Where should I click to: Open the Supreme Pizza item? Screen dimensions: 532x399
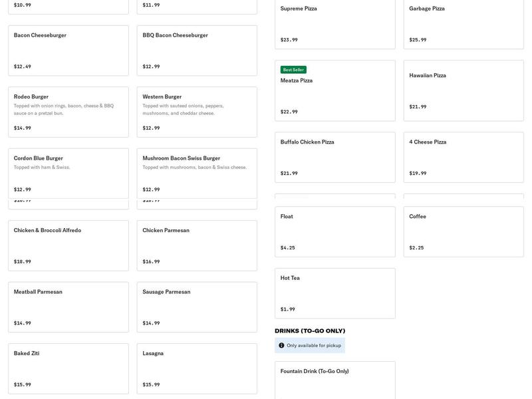[x=334, y=24]
